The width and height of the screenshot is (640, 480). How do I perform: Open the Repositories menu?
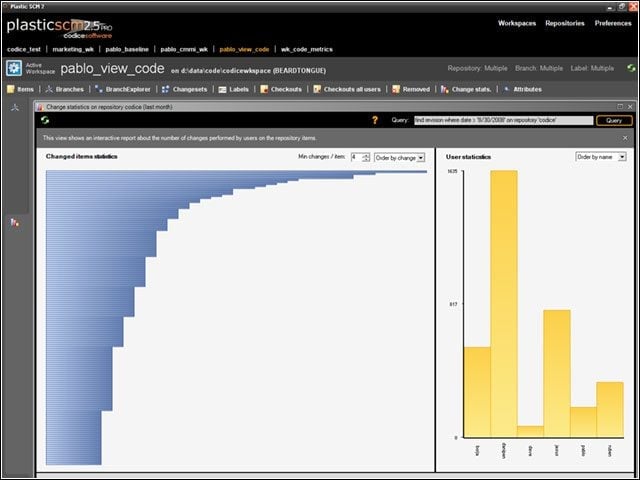pos(565,23)
